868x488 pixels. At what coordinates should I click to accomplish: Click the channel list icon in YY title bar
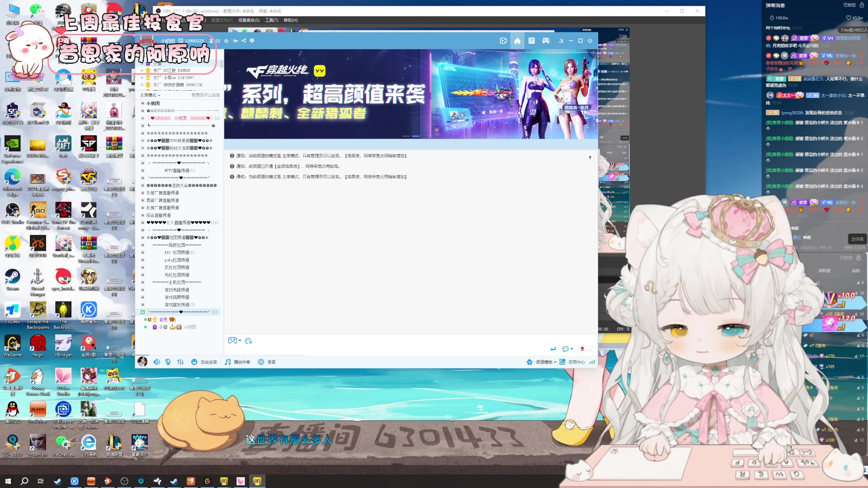coord(531,41)
